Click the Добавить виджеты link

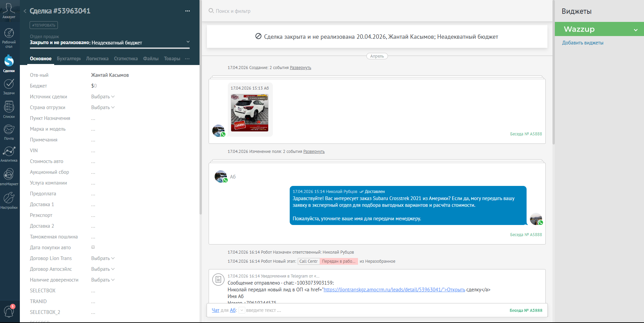[583, 43]
